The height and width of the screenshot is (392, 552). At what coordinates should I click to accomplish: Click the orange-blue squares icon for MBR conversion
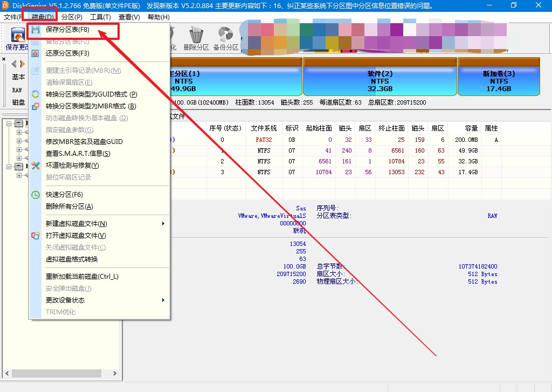point(35,106)
